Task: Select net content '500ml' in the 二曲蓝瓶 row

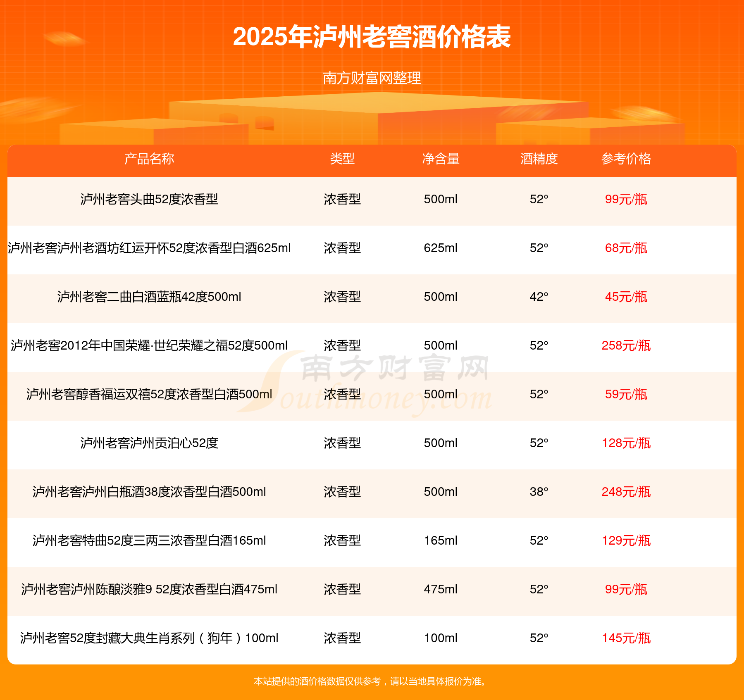Action: point(441,297)
